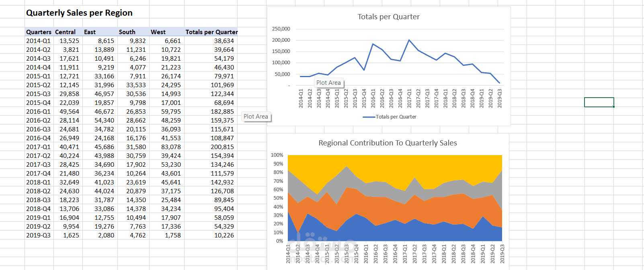Click the Plot Area tooltip inside line chart
Viewport: 644px width, 270px height.
pos(328,83)
